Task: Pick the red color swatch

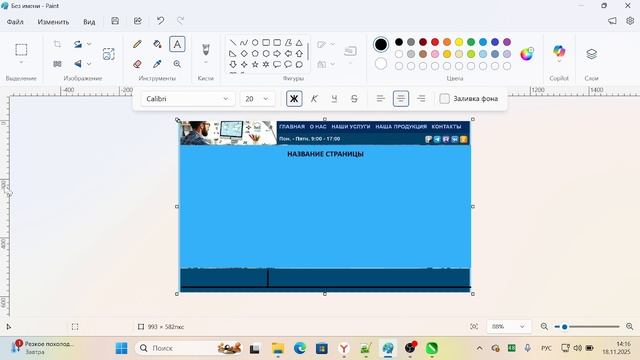Action: pos(435,42)
